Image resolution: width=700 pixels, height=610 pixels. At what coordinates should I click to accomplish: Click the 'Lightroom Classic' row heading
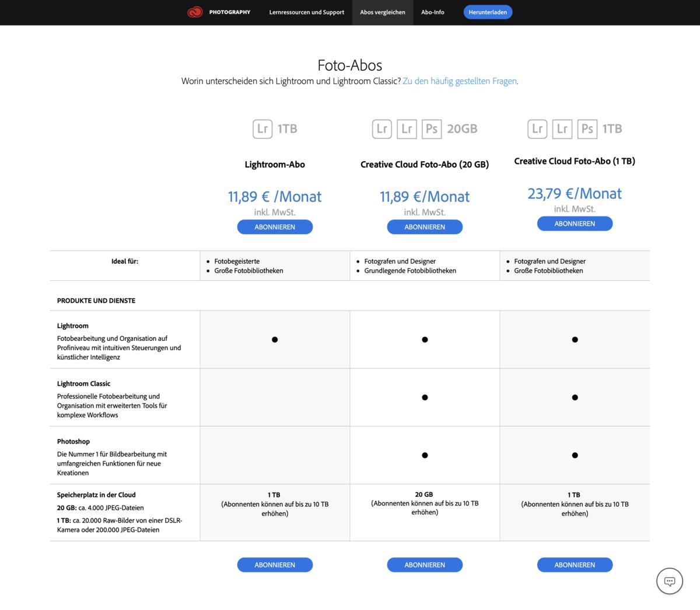pyautogui.click(x=83, y=384)
